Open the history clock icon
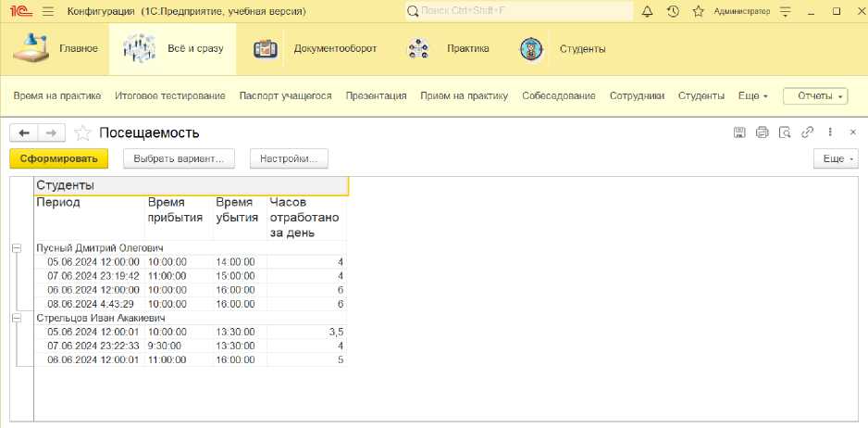The width and height of the screenshot is (868, 428). (x=673, y=11)
